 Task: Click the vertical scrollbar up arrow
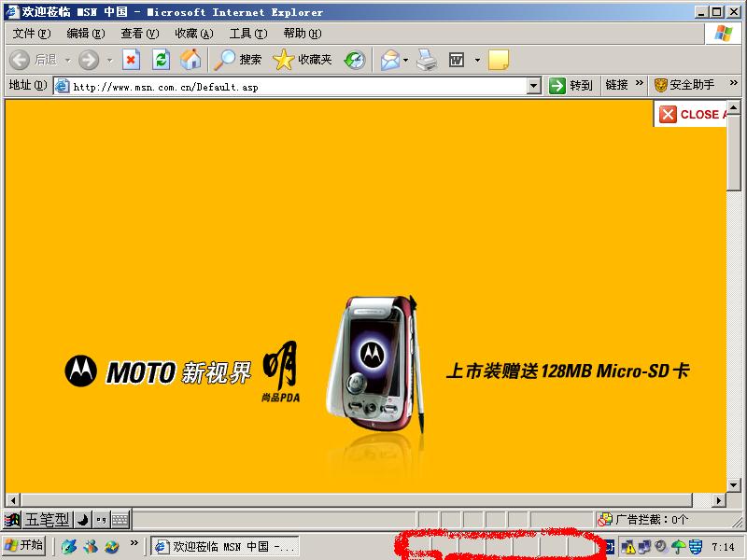[734, 108]
